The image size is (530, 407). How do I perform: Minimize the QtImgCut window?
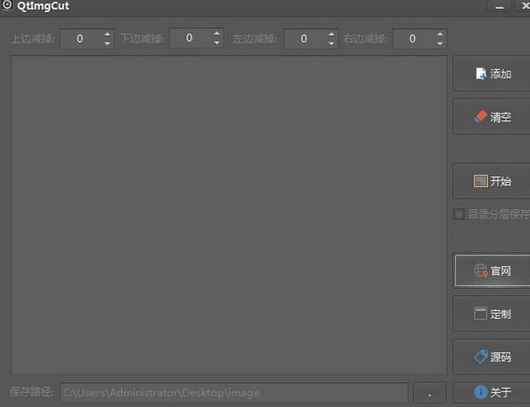pyautogui.click(x=499, y=7)
